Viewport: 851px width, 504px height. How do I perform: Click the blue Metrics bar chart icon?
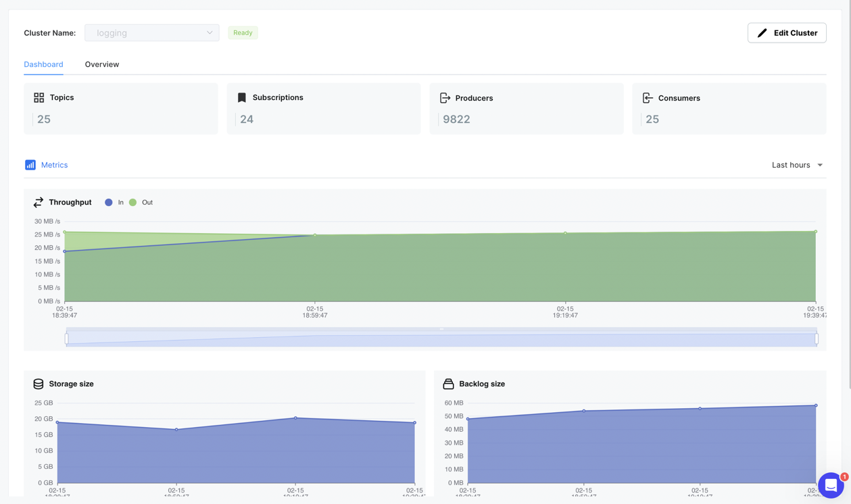(30, 164)
